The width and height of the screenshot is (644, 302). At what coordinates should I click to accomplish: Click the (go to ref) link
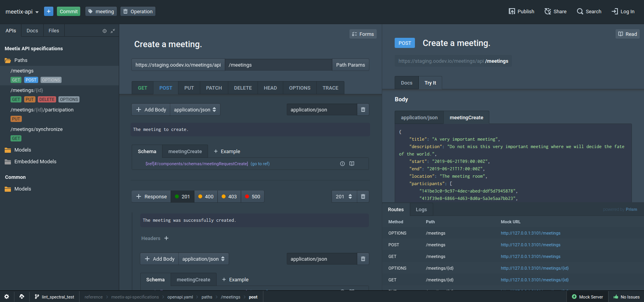(260, 164)
